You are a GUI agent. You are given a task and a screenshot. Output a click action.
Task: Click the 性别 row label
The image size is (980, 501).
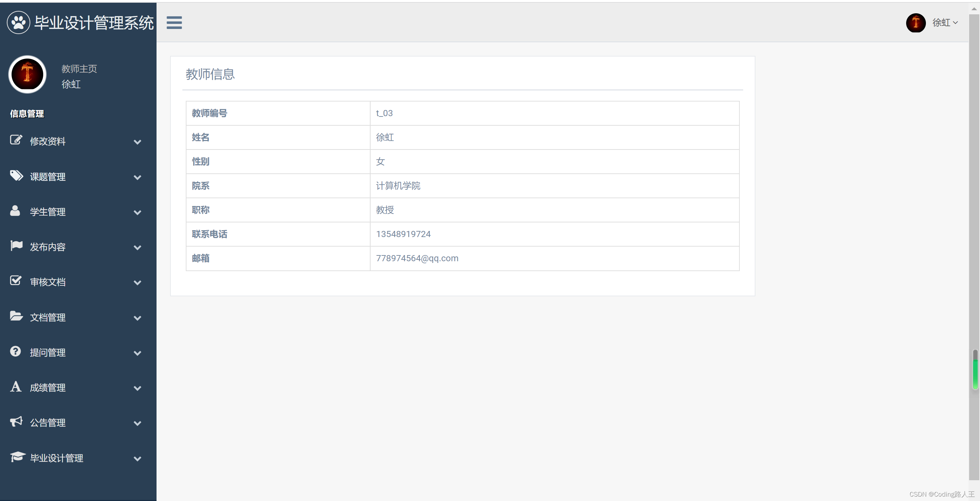[x=200, y=161]
